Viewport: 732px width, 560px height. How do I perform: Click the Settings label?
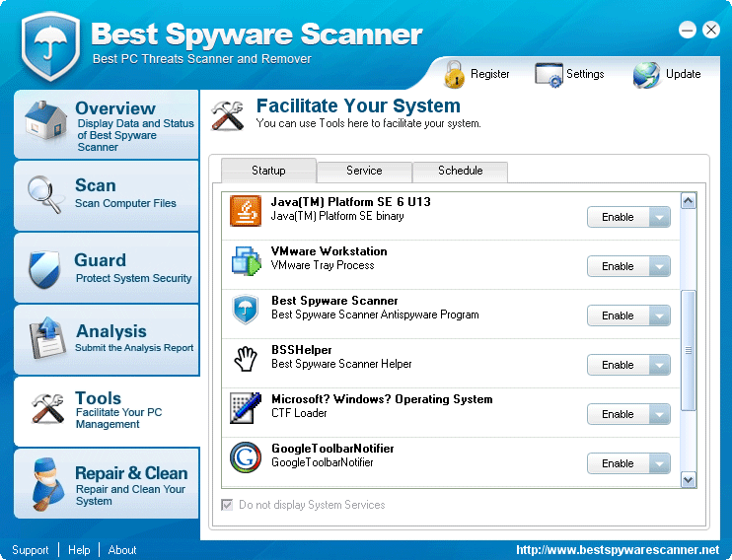585,74
